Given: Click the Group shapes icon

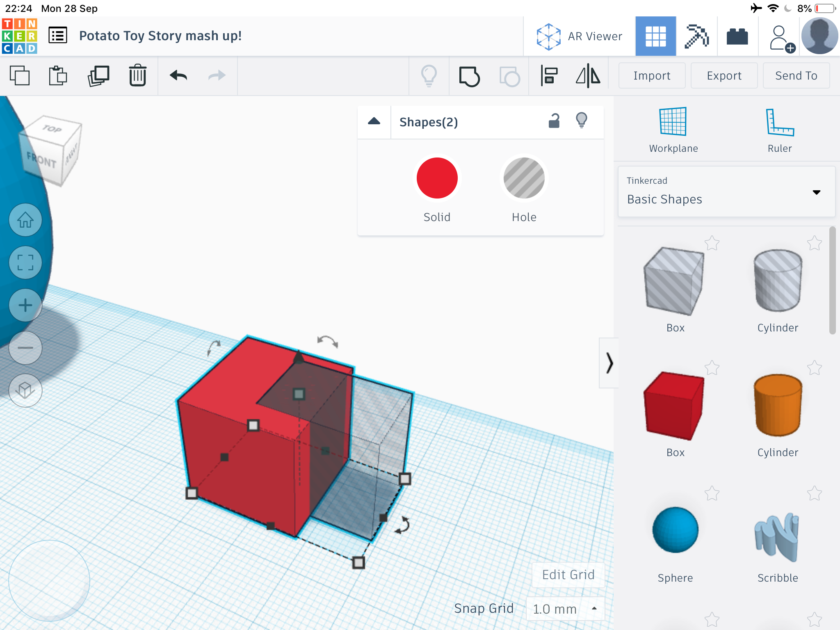Looking at the screenshot, I should click(x=469, y=76).
